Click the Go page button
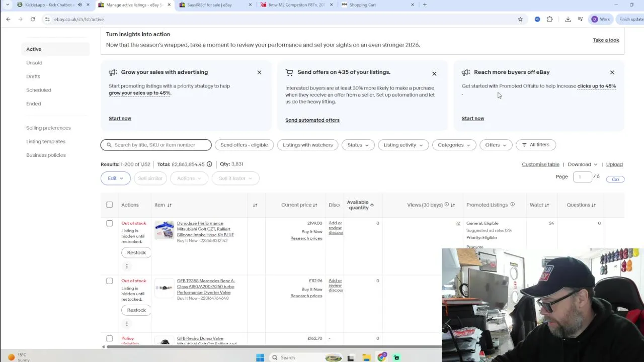The width and height of the screenshot is (644, 362). tap(615, 179)
